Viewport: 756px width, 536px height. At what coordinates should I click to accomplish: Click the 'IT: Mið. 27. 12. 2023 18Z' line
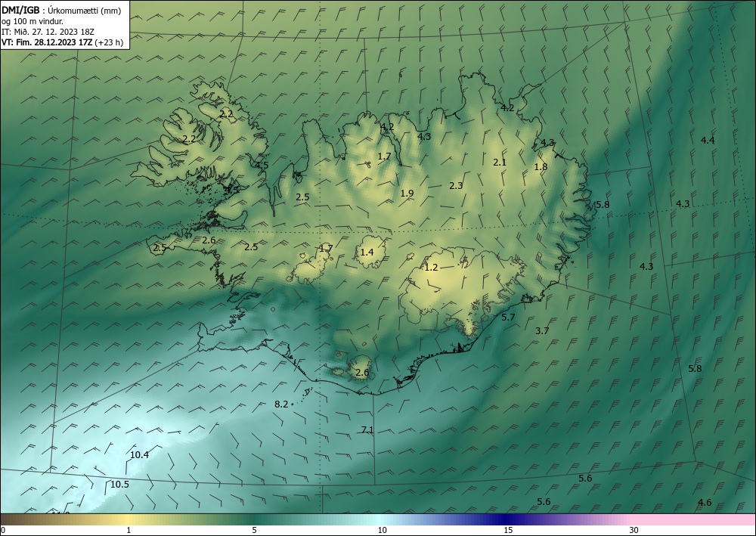pos(48,32)
